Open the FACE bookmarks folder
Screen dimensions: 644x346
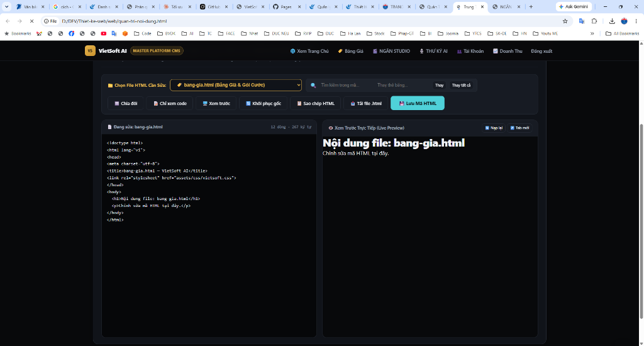pos(226,33)
